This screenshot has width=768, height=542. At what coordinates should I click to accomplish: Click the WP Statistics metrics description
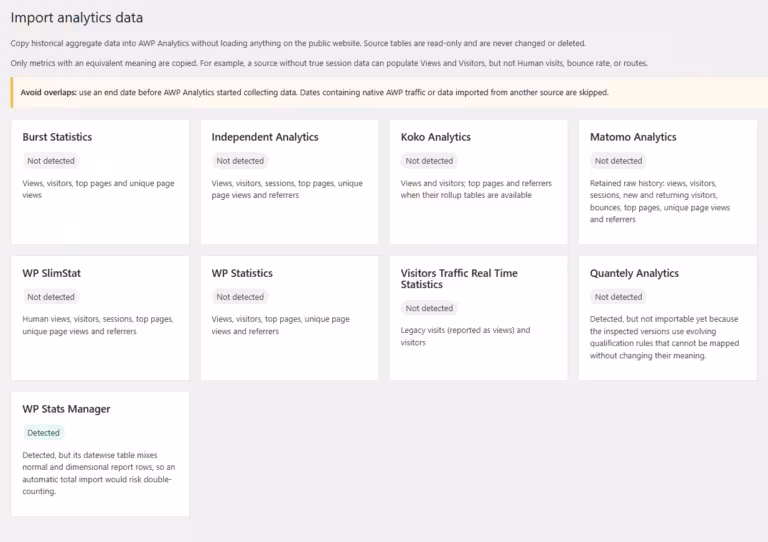(x=281, y=325)
